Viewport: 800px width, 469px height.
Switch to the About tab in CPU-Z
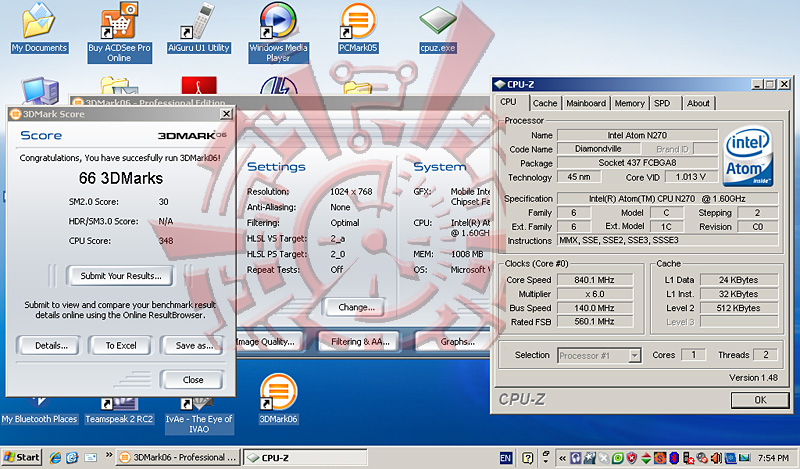(698, 103)
